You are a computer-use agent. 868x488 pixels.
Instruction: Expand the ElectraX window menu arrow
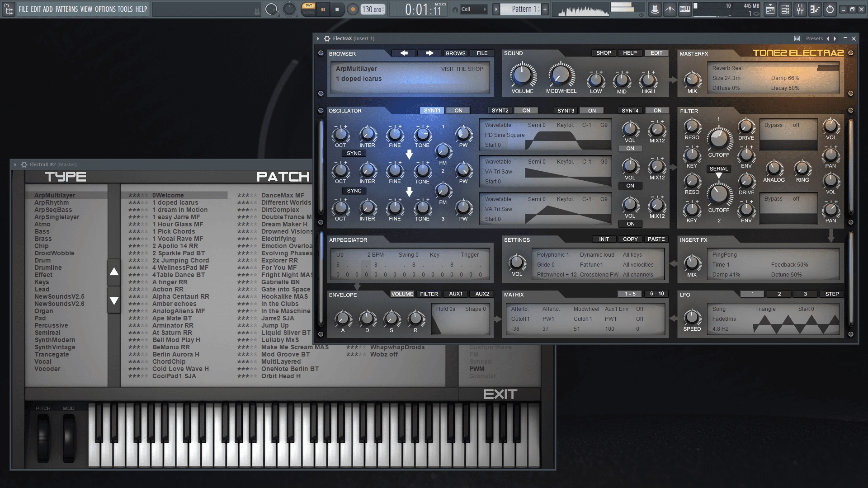click(318, 38)
